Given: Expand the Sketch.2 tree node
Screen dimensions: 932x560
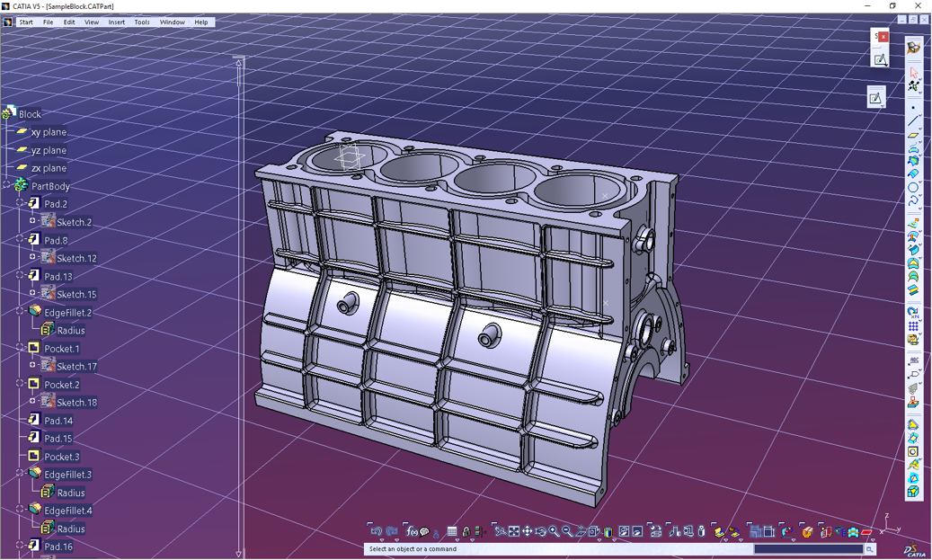Looking at the screenshot, I should coord(33,221).
